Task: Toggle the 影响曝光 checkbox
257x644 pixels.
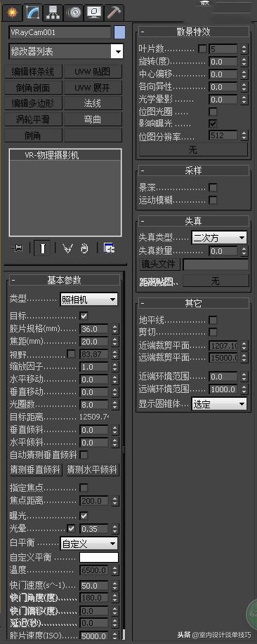Action: [x=213, y=123]
